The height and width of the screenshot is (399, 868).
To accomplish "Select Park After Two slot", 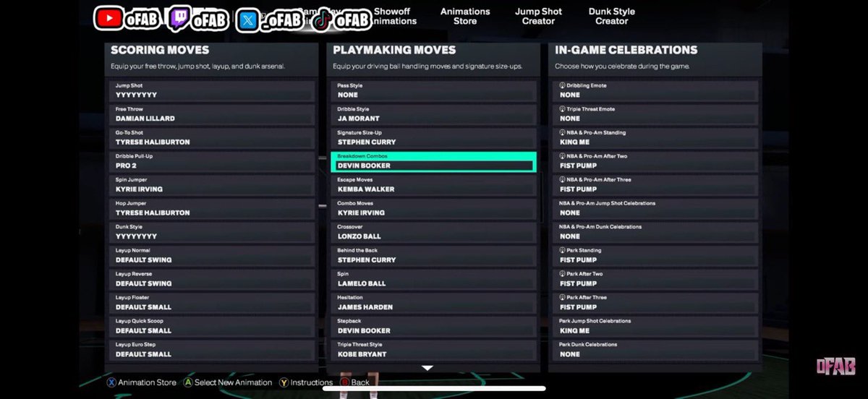I will (x=656, y=279).
